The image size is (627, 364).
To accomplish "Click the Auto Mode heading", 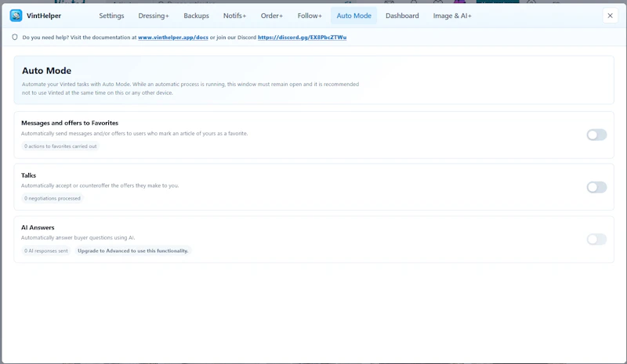I will click(47, 70).
